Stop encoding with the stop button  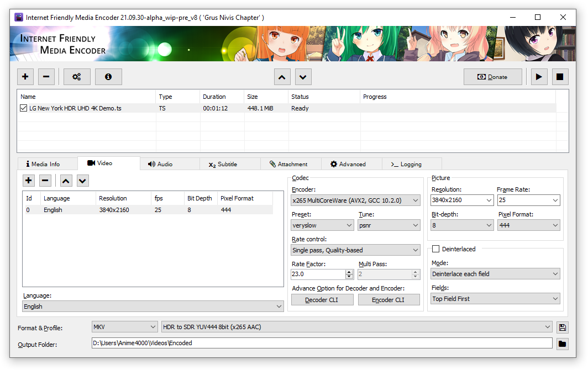(x=560, y=76)
